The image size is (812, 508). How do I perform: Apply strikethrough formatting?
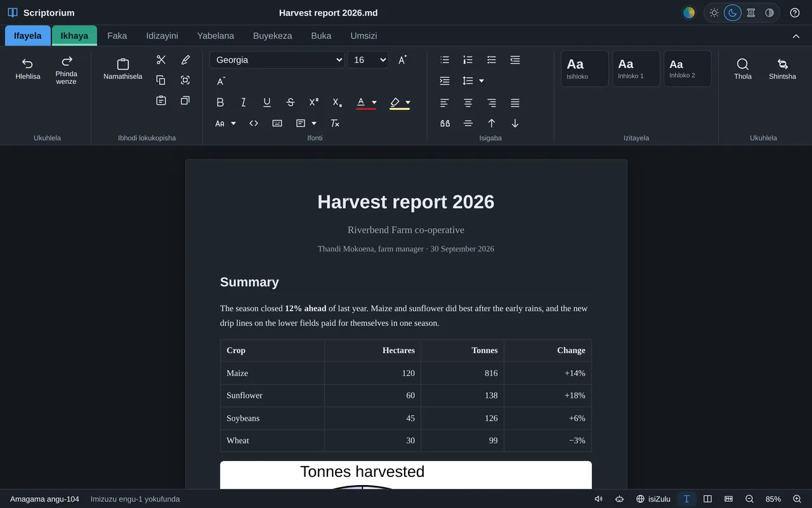[291, 102]
